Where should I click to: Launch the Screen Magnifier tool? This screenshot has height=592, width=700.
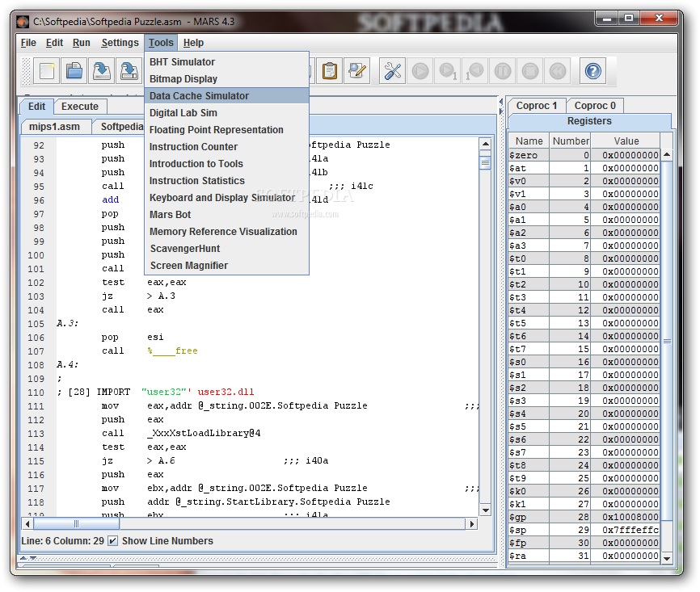coord(227,266)
